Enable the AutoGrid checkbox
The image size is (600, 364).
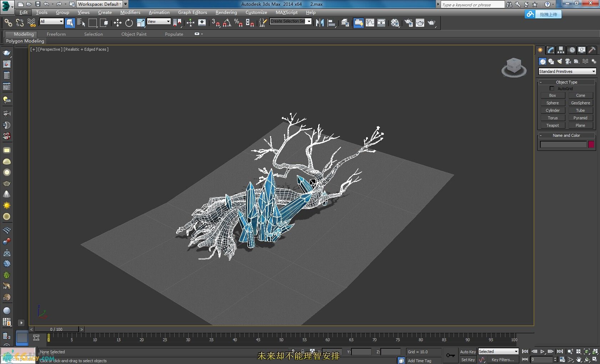pyautogui.click(x=552, y=88)
